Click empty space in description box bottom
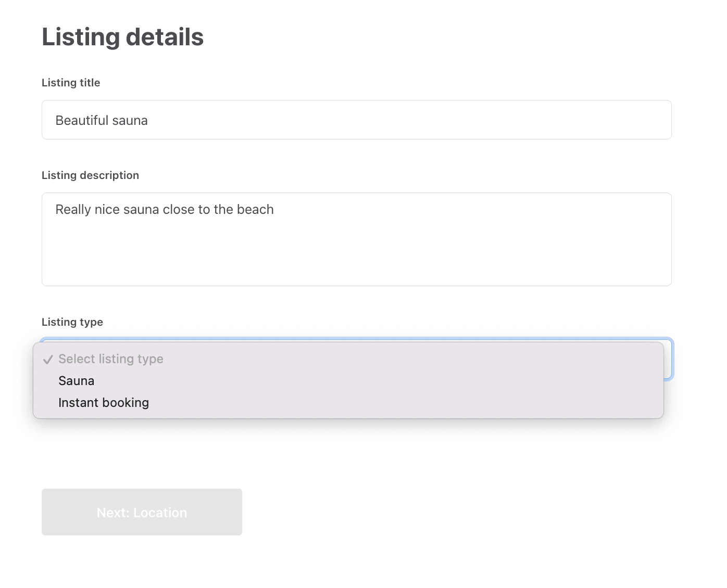This screenshot has width=727, height=588. tap(356, 265)
